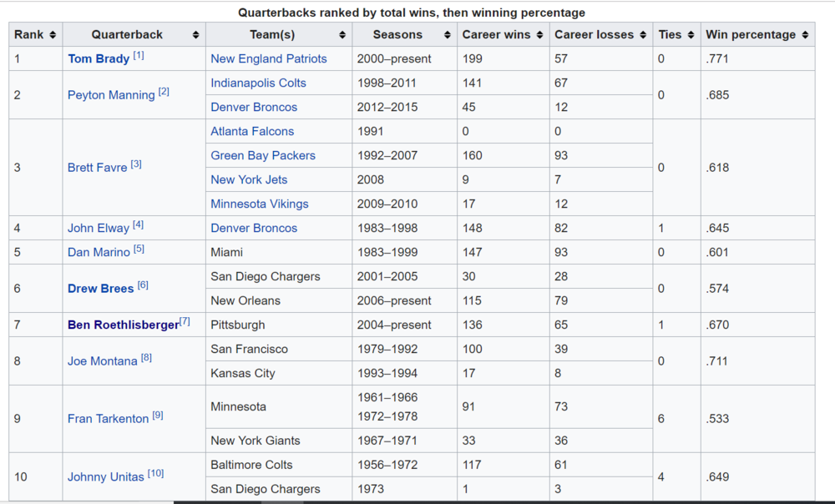
Task: Click reference [7] after Ben Roethlisberger
Action: coord(185,321)
